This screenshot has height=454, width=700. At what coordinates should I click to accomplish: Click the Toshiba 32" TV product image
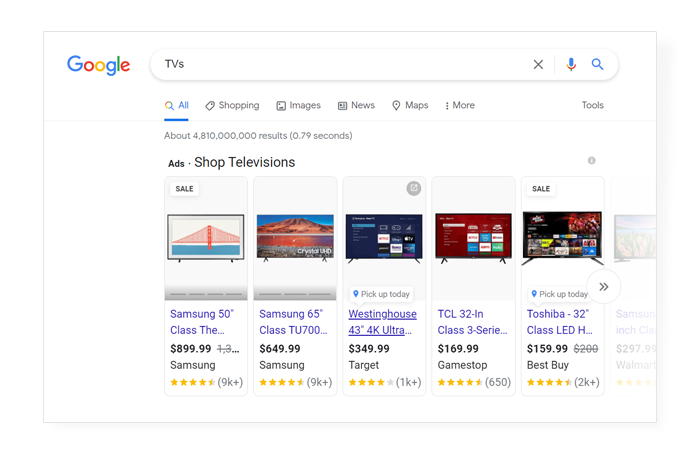[562, 238]
